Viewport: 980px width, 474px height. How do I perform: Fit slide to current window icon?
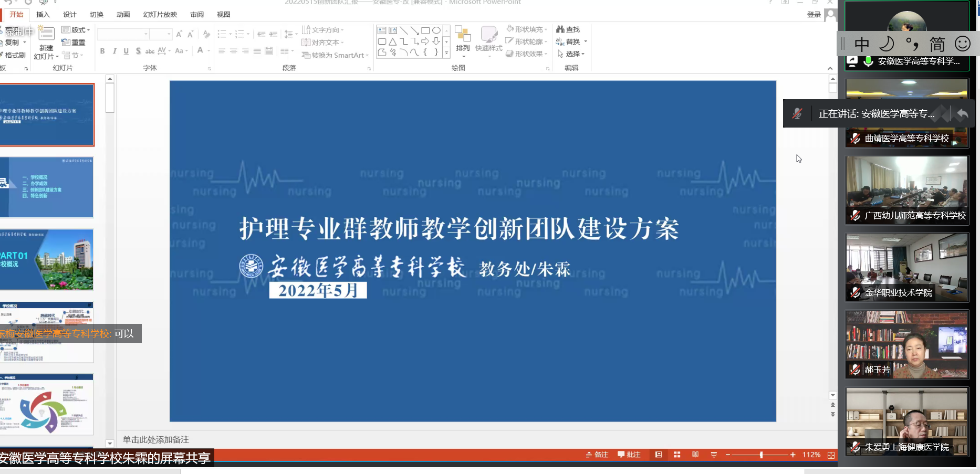[x=831, y=455]
